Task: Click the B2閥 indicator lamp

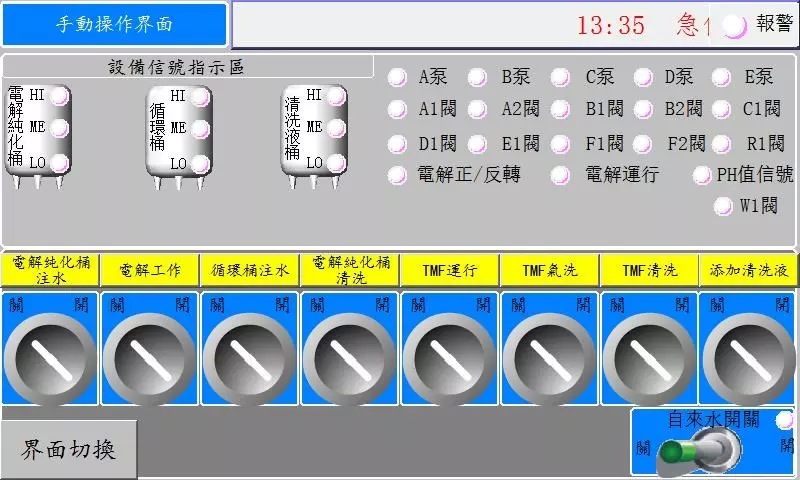Action: (x=643, y=109)
